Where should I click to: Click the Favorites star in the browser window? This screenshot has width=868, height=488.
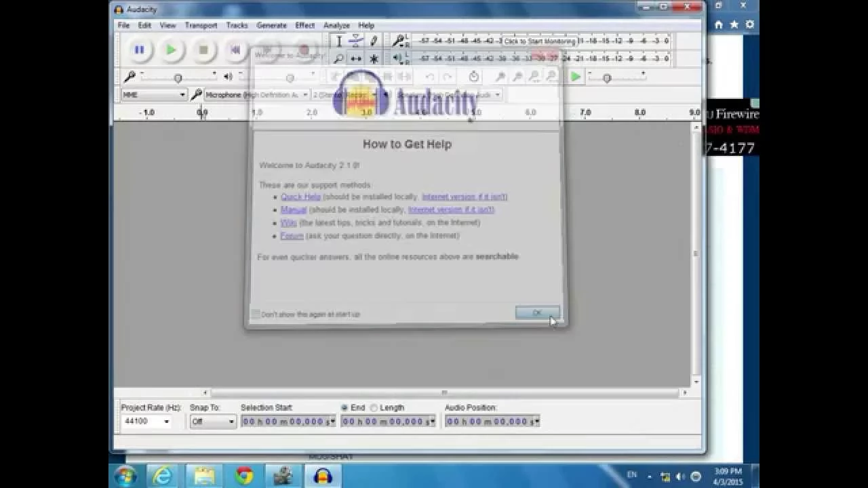click(x=734, y=24)
